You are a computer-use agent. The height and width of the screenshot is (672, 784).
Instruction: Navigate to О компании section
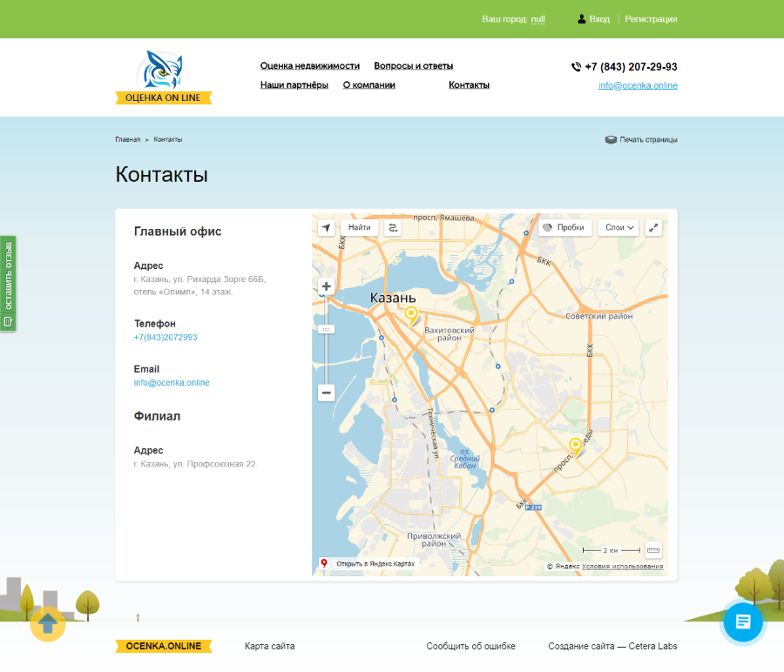click(368, 84)
